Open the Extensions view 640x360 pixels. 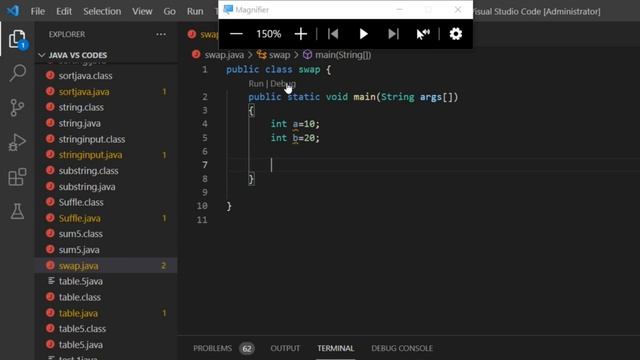pyautogui.click(x=17, y=177)
